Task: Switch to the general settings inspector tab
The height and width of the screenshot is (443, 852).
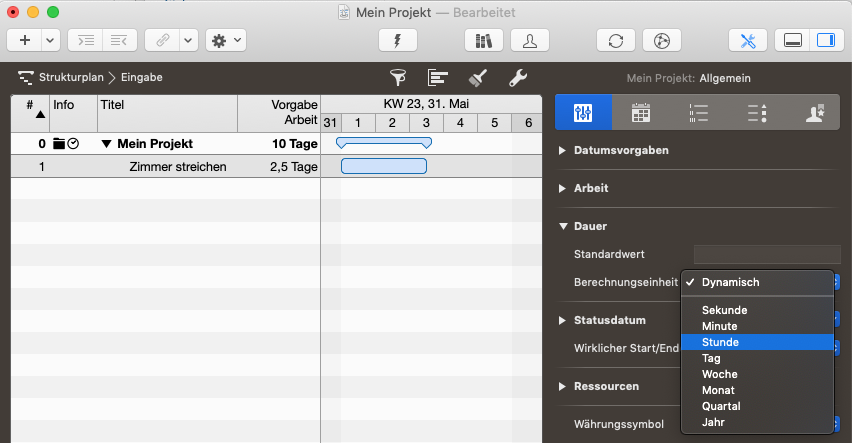Action: (583, 113)
